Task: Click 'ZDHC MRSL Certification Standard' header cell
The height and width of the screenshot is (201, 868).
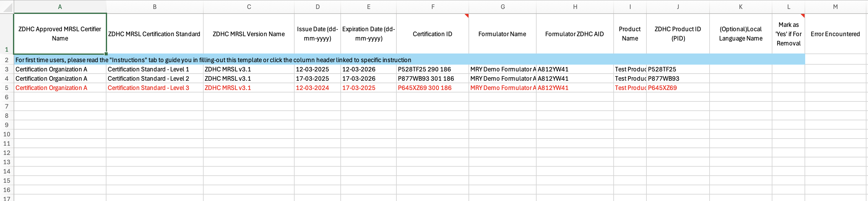Action: point(155,34)
